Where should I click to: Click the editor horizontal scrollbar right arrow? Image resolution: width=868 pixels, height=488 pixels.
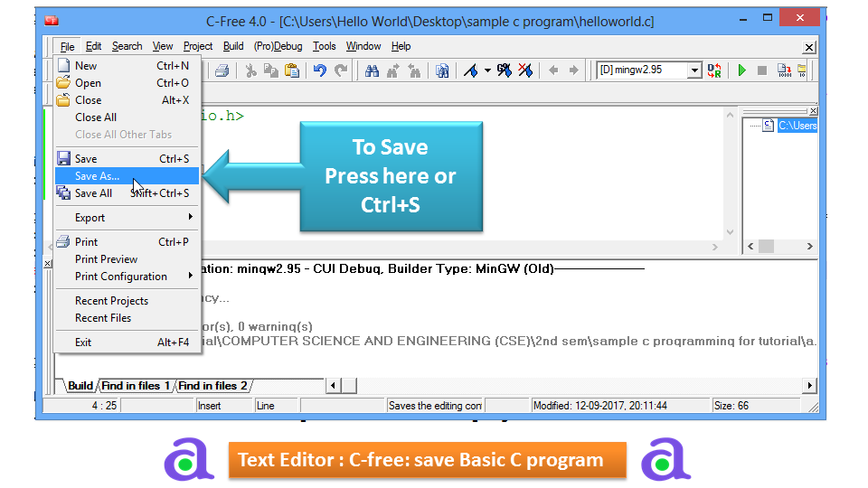[x=714, y=247]
